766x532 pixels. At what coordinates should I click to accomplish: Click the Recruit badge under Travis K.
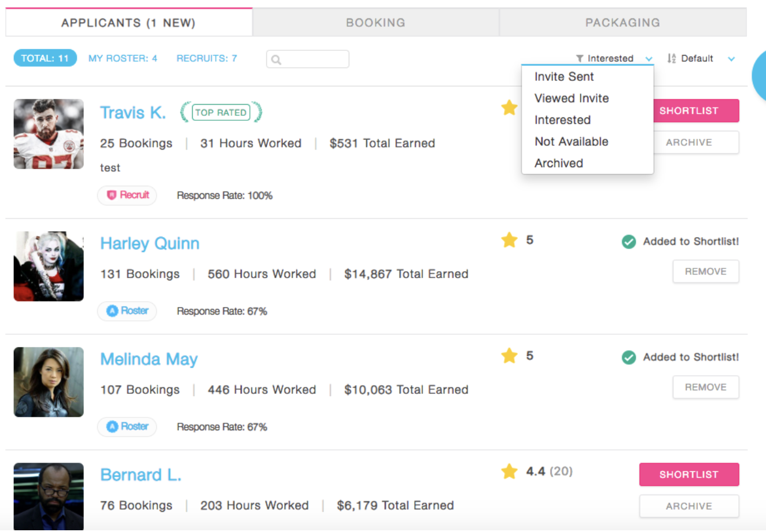click(127, 195)
